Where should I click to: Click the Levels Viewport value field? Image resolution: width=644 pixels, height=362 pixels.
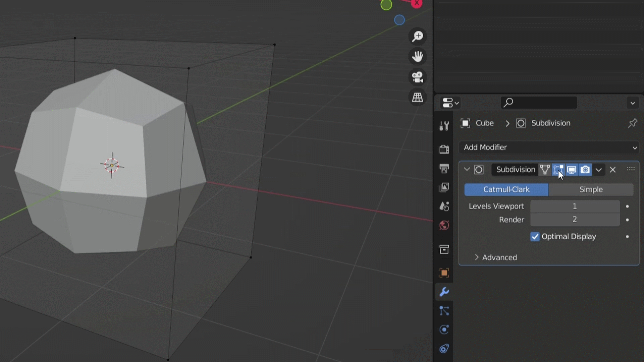pos(575,206)
